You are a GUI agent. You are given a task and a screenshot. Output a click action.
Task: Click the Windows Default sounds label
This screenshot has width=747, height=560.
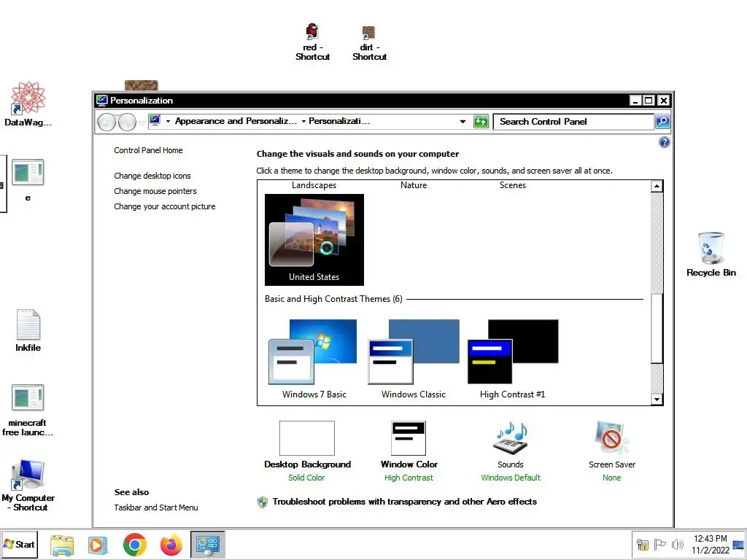point(511,478)
